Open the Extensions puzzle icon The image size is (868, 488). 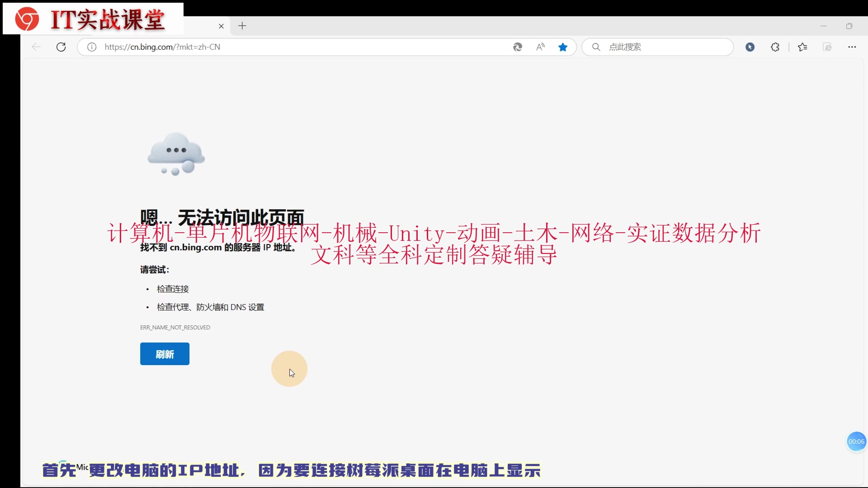pos(775,47)
